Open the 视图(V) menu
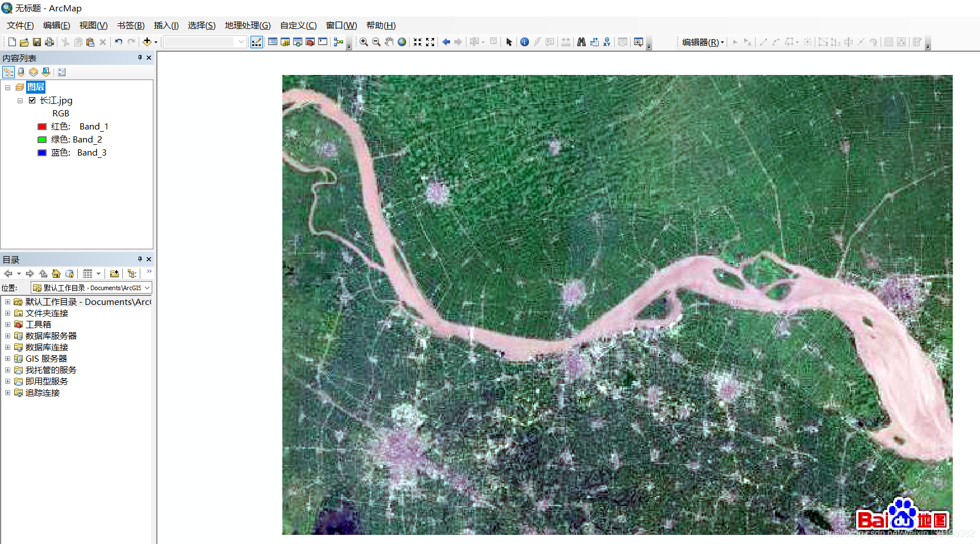The image size is (980, 544). point(93,26)
